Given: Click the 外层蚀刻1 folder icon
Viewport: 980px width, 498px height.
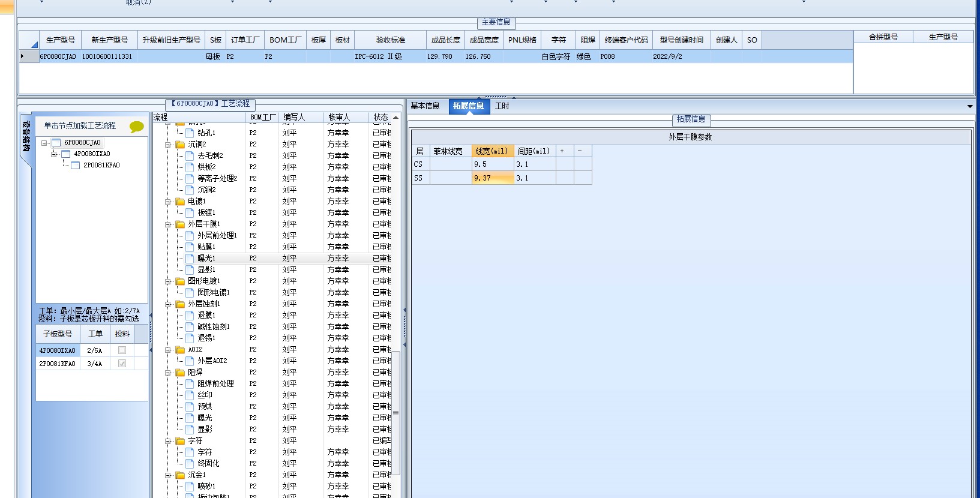Looking at the screenshot, I should [x=180, y=304].
